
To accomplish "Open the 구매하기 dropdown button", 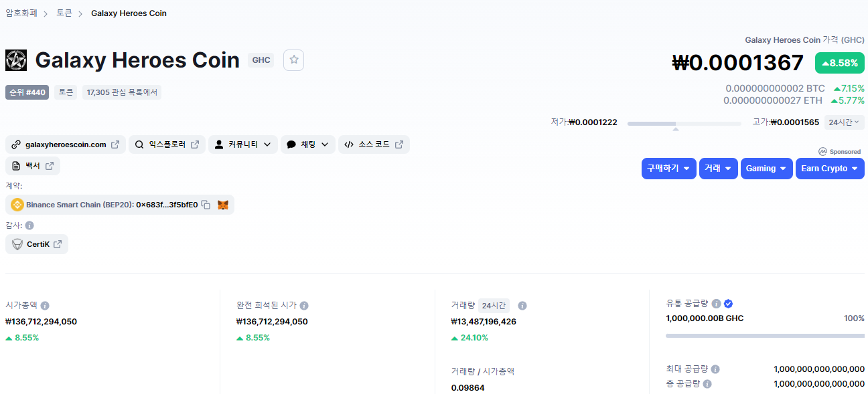I will (668, 169).
